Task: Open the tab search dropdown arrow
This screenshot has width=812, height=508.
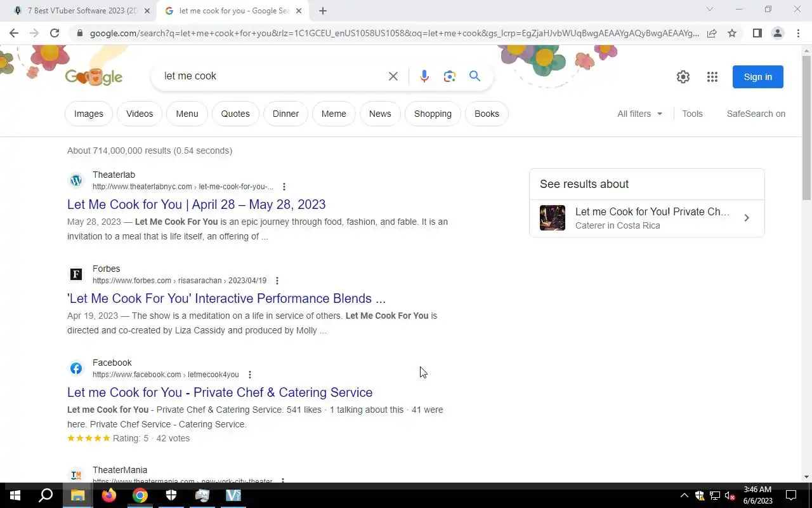Action: (710, 10)
